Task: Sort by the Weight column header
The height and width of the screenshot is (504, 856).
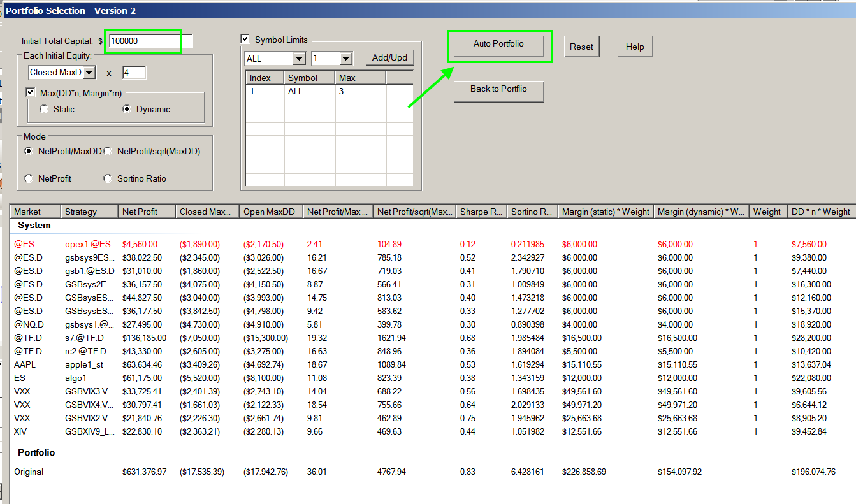Action: [x=767, y=212]
